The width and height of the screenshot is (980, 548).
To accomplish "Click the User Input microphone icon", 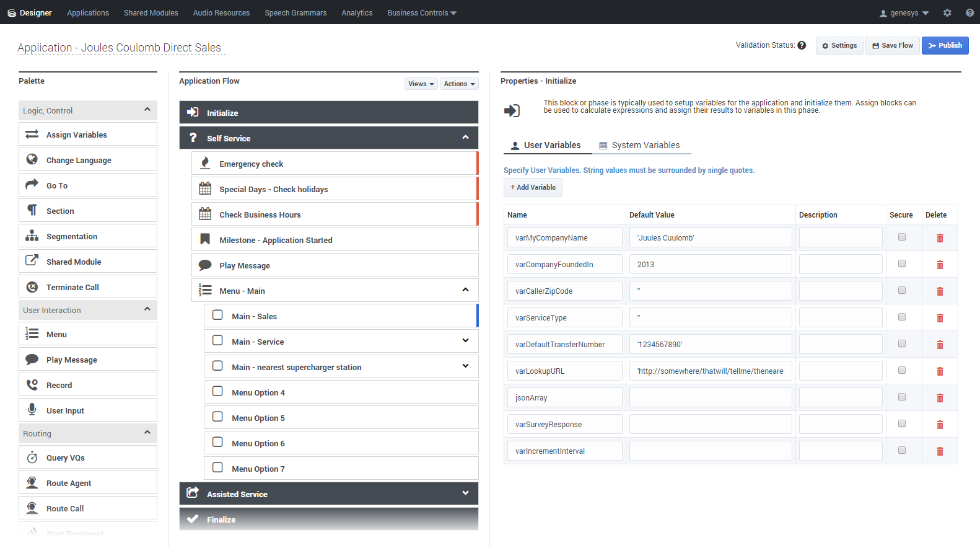I will (32, 410).
